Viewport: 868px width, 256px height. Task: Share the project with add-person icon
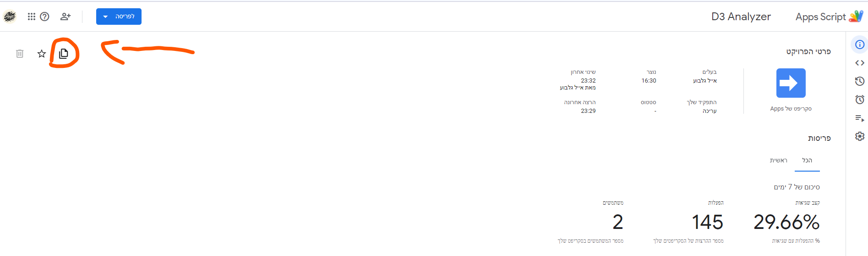tap(66, 17)
